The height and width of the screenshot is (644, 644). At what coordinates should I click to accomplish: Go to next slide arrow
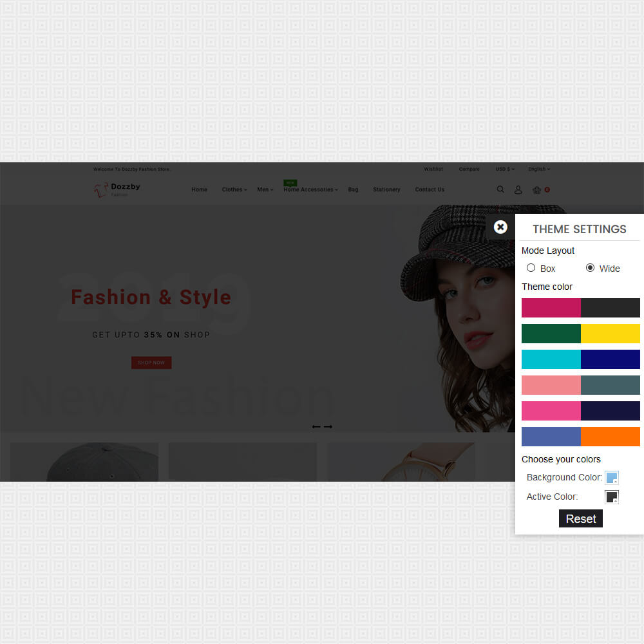(328, 427)
